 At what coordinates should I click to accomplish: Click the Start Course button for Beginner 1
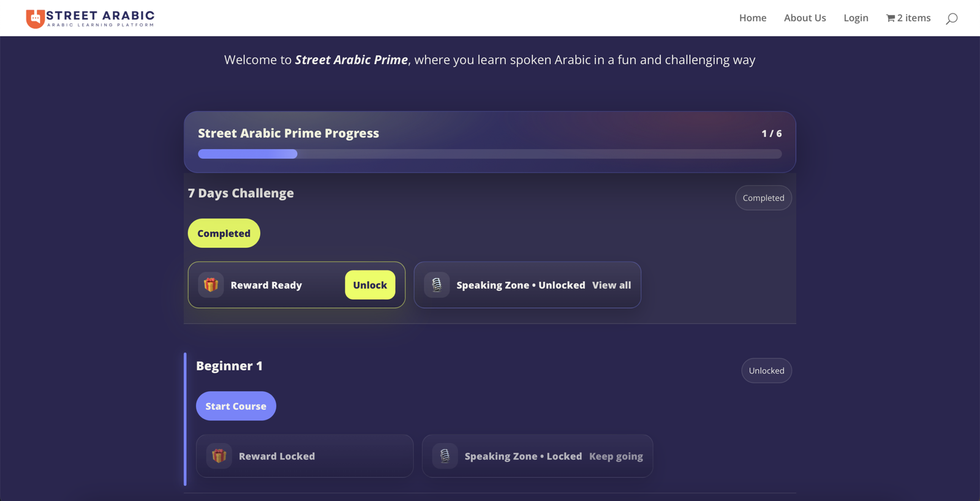235,405
